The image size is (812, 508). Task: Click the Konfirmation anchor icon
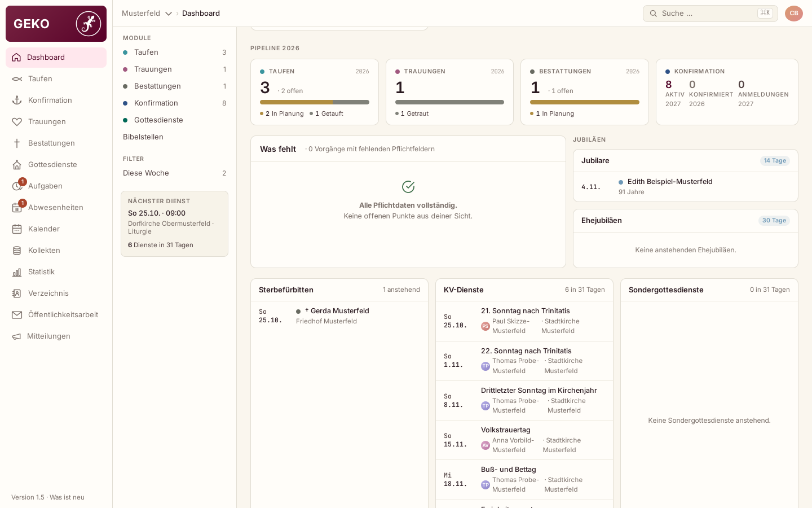(x=17, y=100)
